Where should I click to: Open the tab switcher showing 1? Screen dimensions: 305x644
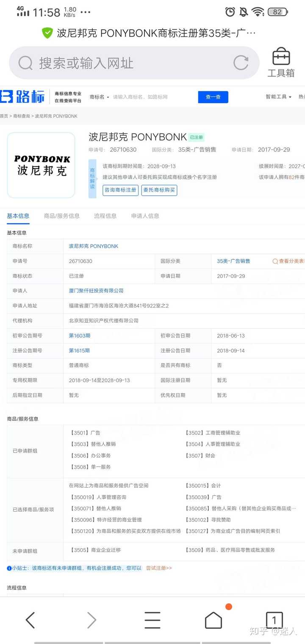pos(274,620)
